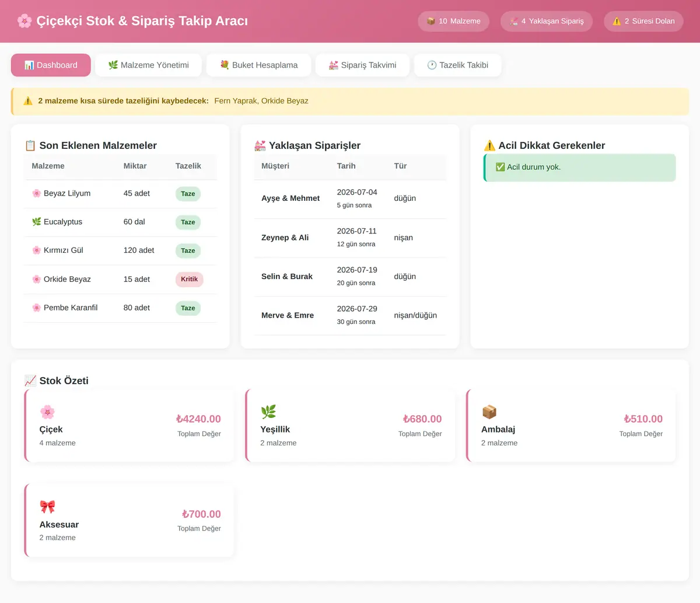Open the Çiçek stock summary card
This screenshot has height=603, width=700.
129,426
